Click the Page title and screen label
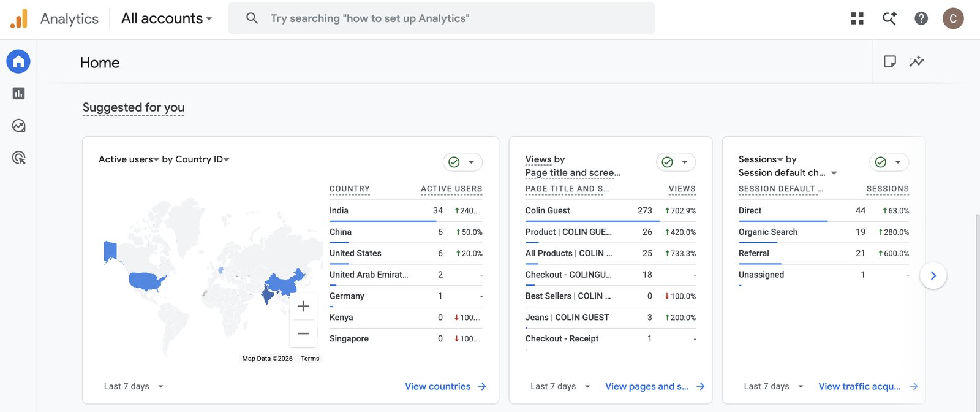This screenshot has width=980, height=412. (x=573, y=173)
